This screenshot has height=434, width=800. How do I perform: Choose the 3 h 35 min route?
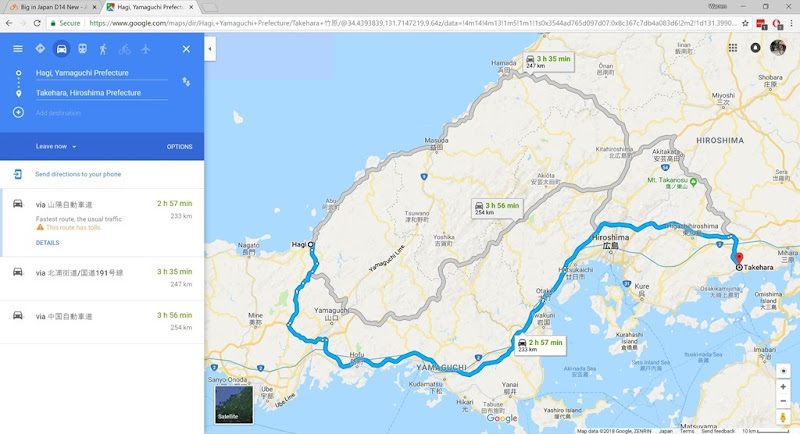coord(102,278)
